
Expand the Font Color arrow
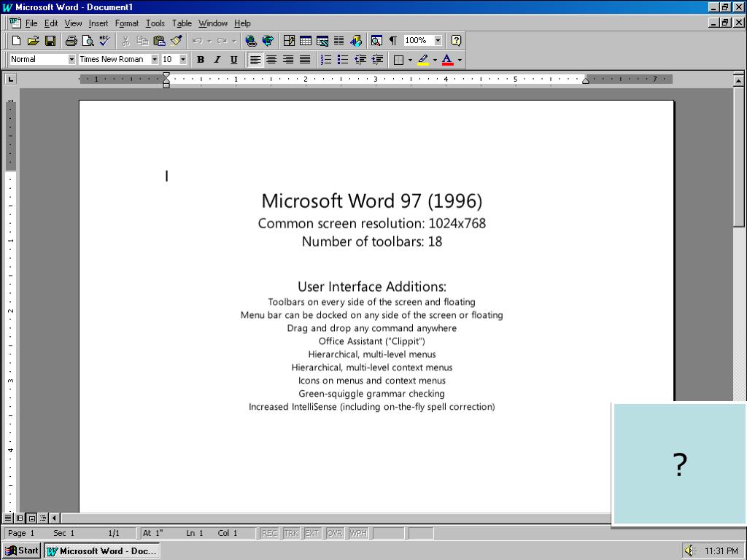[460, 60]
